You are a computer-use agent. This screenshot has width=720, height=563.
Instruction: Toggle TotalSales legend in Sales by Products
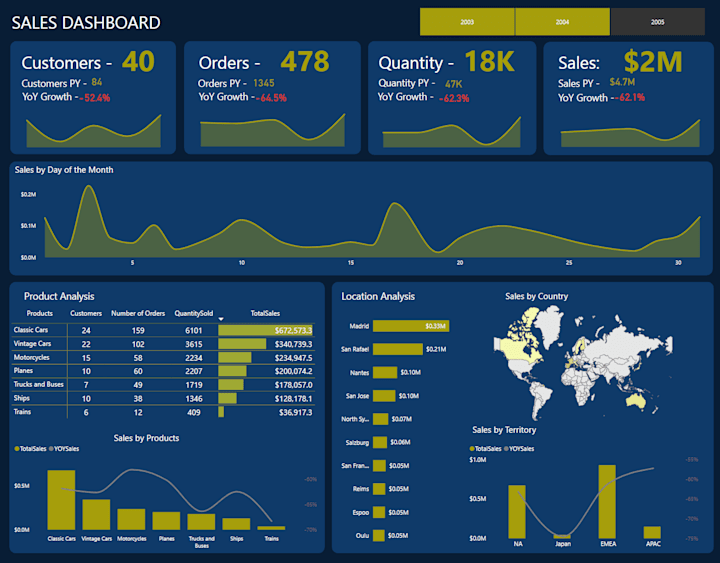point(30,449)
